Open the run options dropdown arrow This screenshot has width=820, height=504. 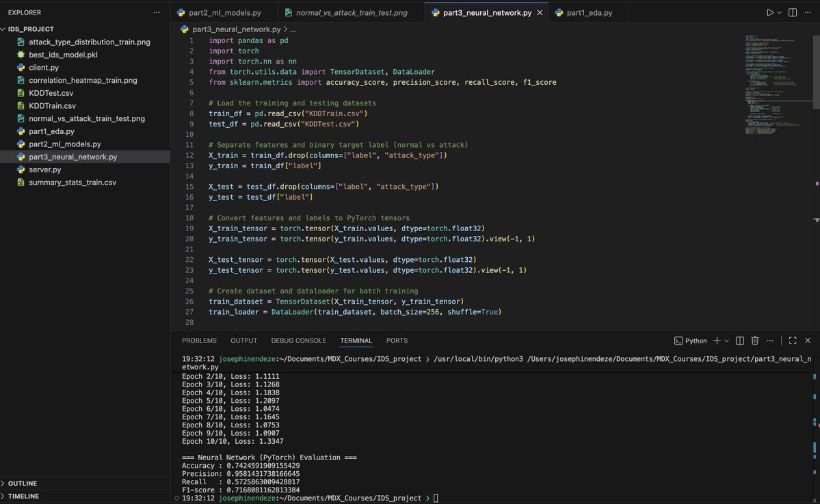click(x=779, y=12)
